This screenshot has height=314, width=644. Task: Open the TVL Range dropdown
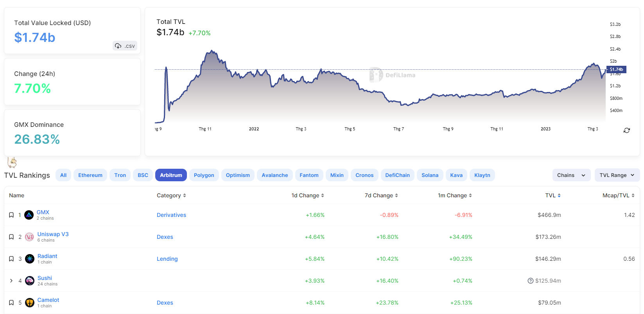(x=617, y=175)
